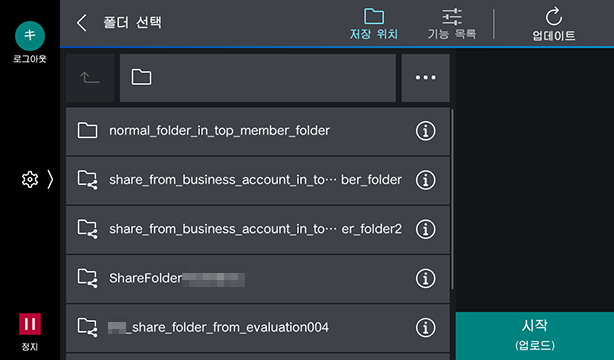Show info for shared folder ending ber_folder
This screenshot has height=360, width=614.
tap(426, 180)
